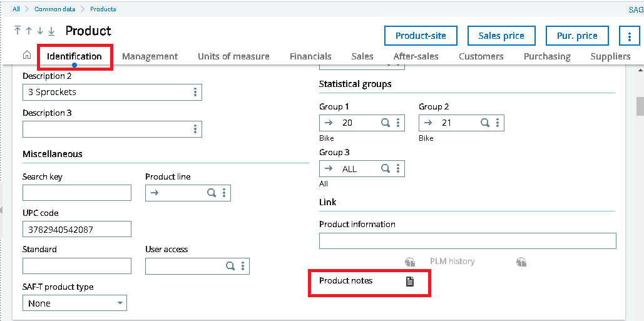
Task: Click Search key input field
Action: coord(77,193)
